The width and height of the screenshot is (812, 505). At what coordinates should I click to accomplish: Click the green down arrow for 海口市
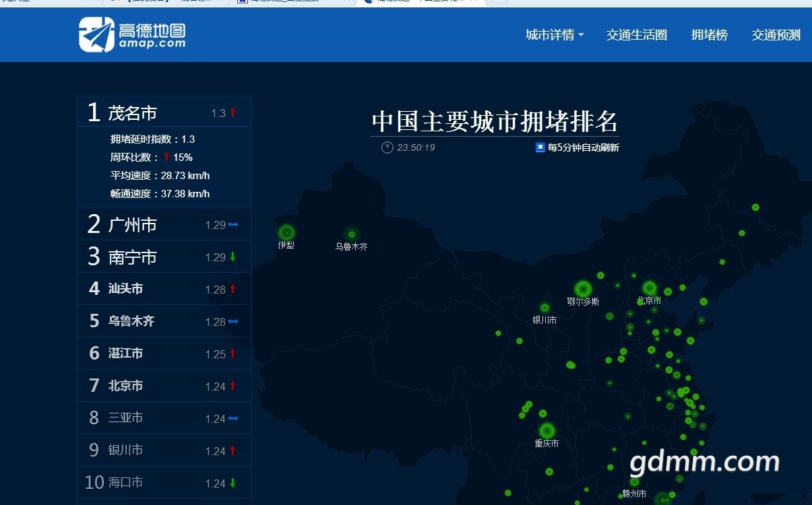click(232, 483)
